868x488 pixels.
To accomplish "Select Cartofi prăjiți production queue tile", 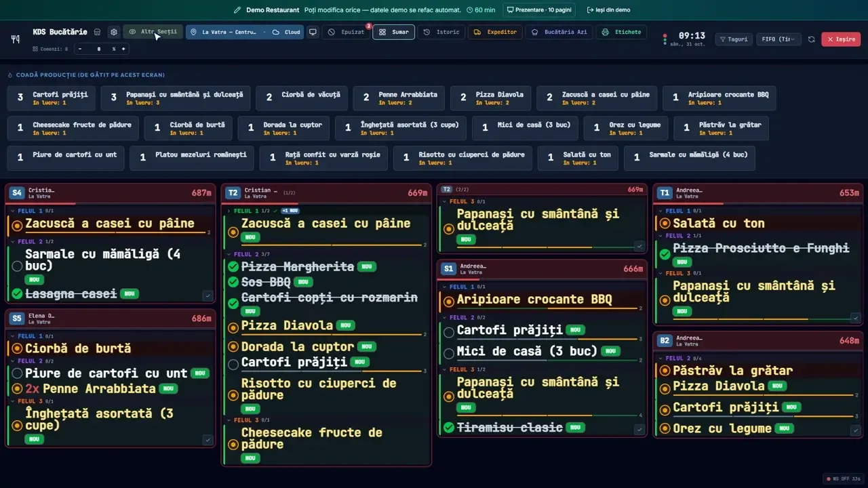I will (x=52, y=98).
